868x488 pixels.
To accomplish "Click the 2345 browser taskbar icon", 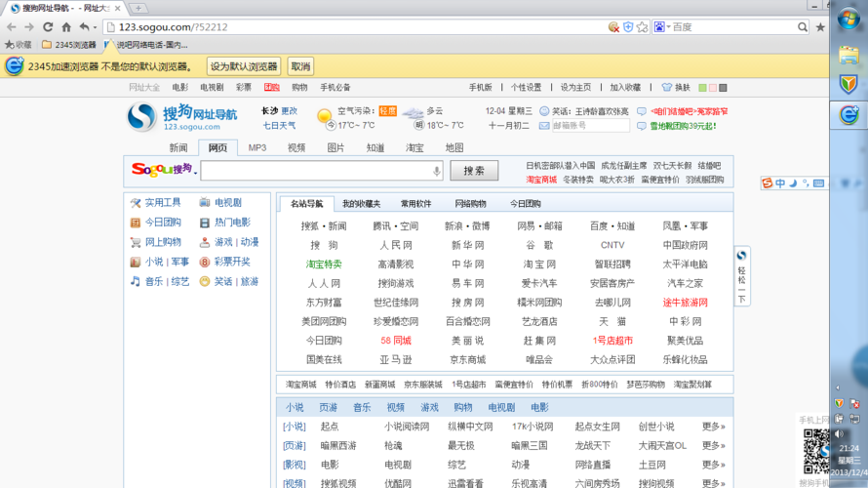I will 848,114.
